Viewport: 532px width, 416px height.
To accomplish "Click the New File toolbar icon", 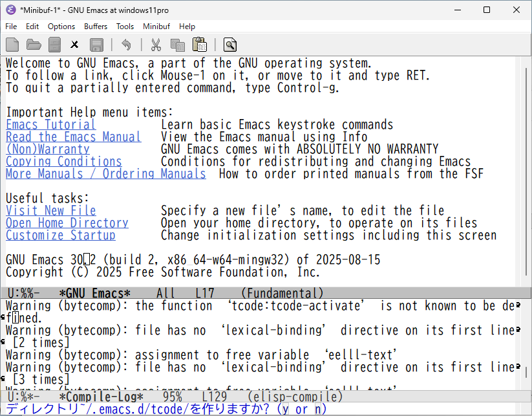I will pos(12,45).
